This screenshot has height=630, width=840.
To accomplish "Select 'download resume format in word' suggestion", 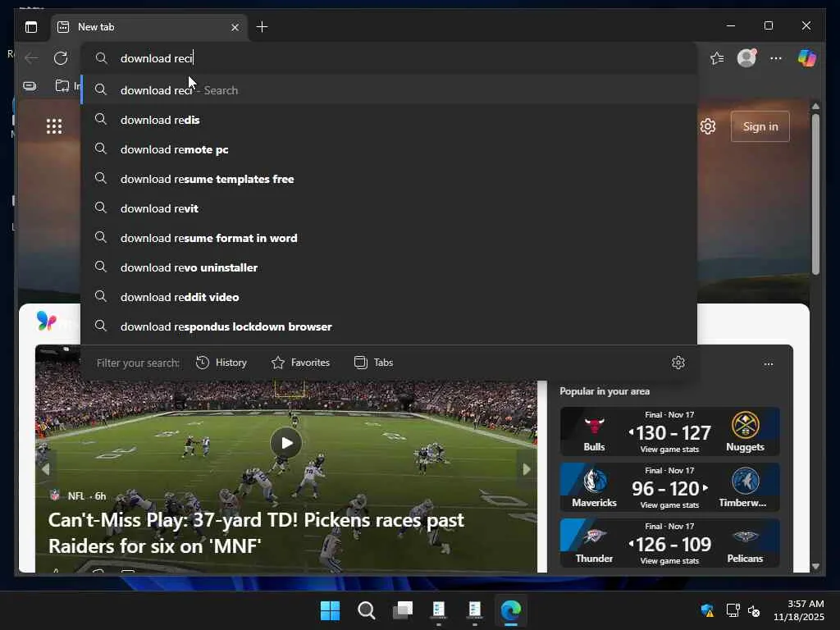I will [389, 237].
